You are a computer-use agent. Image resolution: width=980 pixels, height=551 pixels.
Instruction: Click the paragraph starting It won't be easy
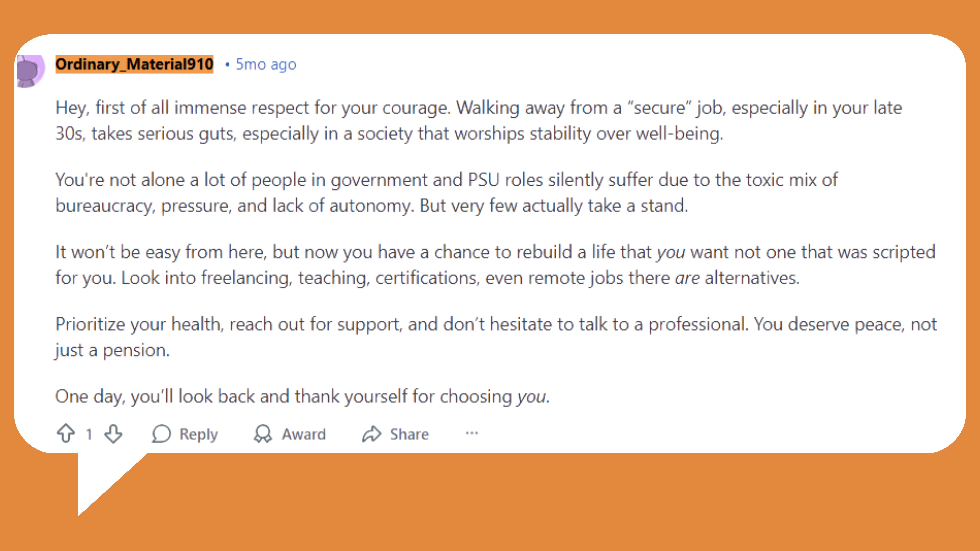click(x=495, y=265)
